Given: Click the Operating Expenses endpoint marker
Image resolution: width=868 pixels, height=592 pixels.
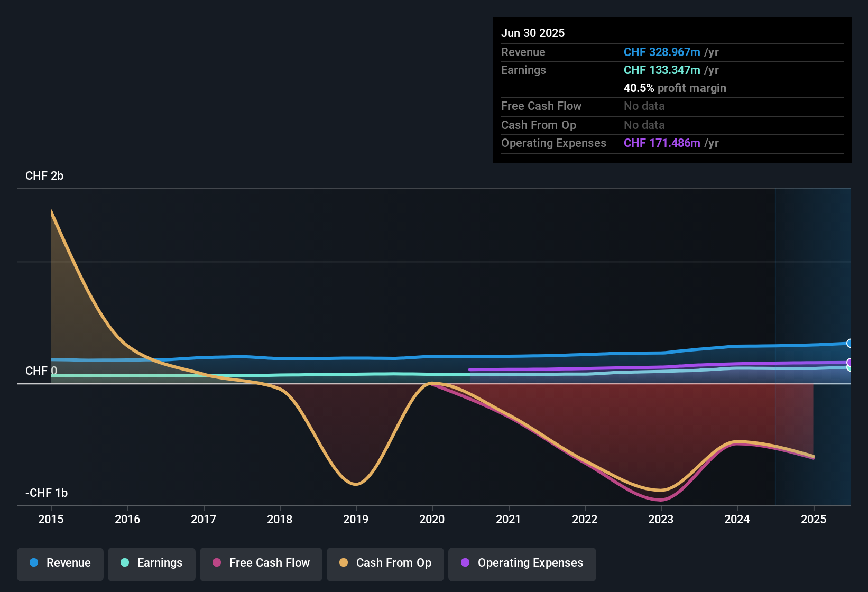Looking at the screenshot, I should (x=849, y=362).
